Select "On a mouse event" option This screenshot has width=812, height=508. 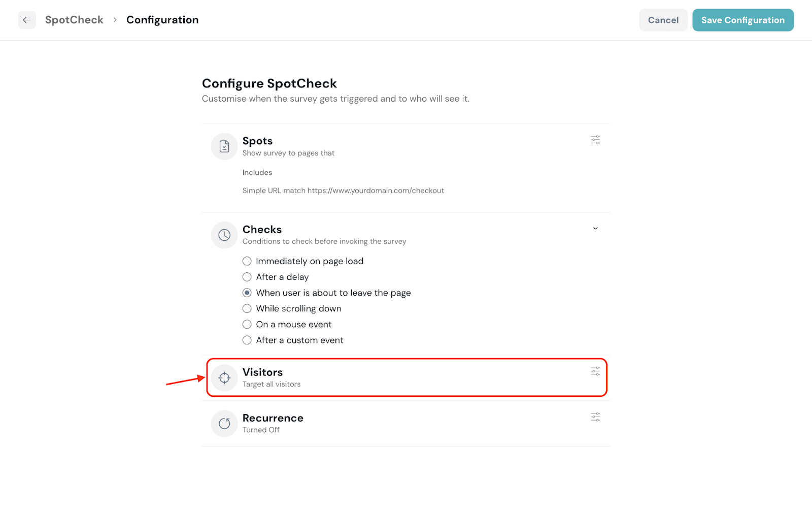pyautogui.click(x=247, y=324)
